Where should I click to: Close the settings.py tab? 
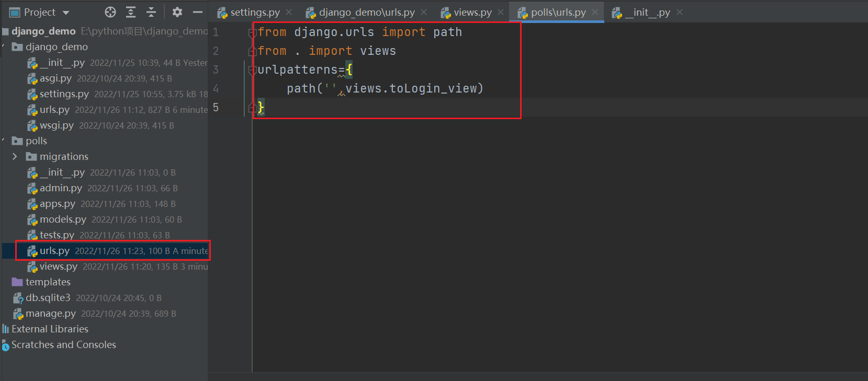(289, 12)
